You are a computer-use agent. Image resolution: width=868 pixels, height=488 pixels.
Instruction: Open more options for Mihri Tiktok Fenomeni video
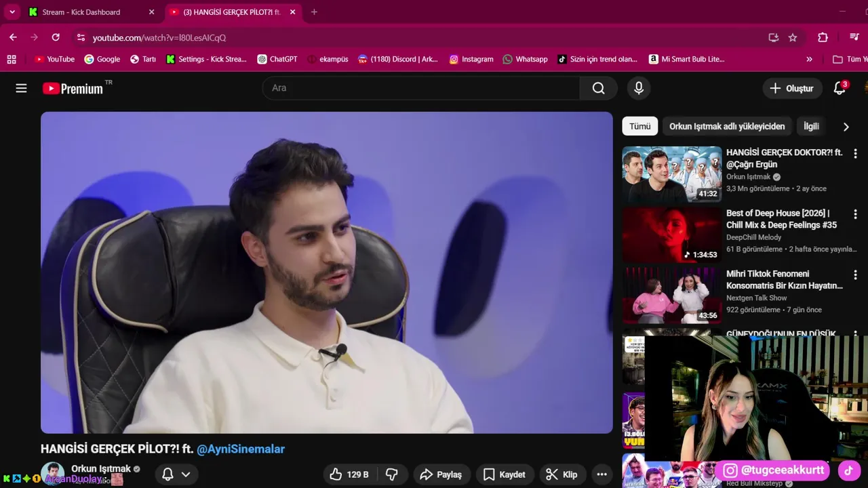pos(855,275)
